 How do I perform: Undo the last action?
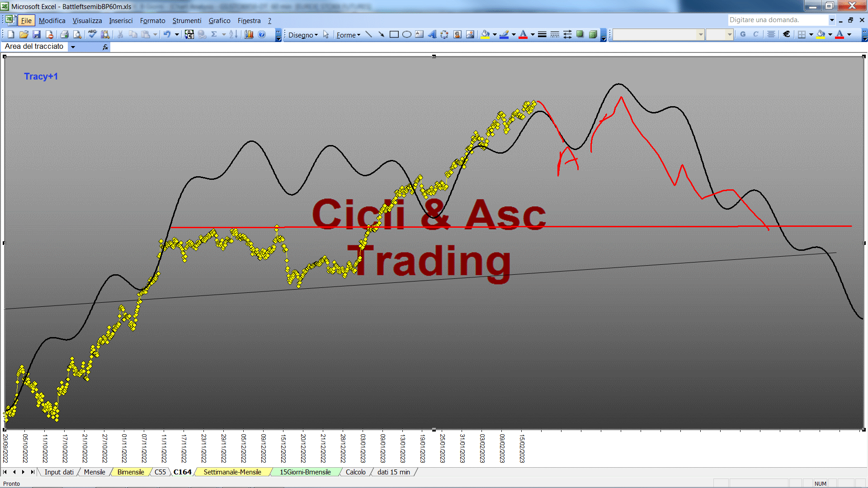[167, 34]
